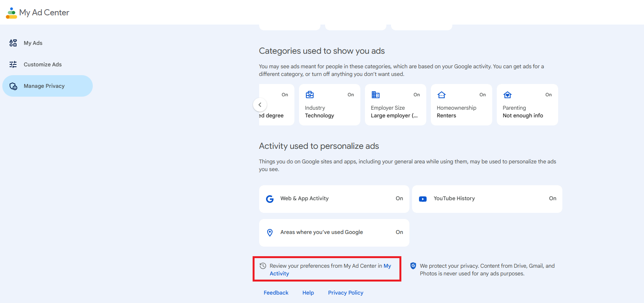Toggle the On status of Employer Size

click(417, 95)
